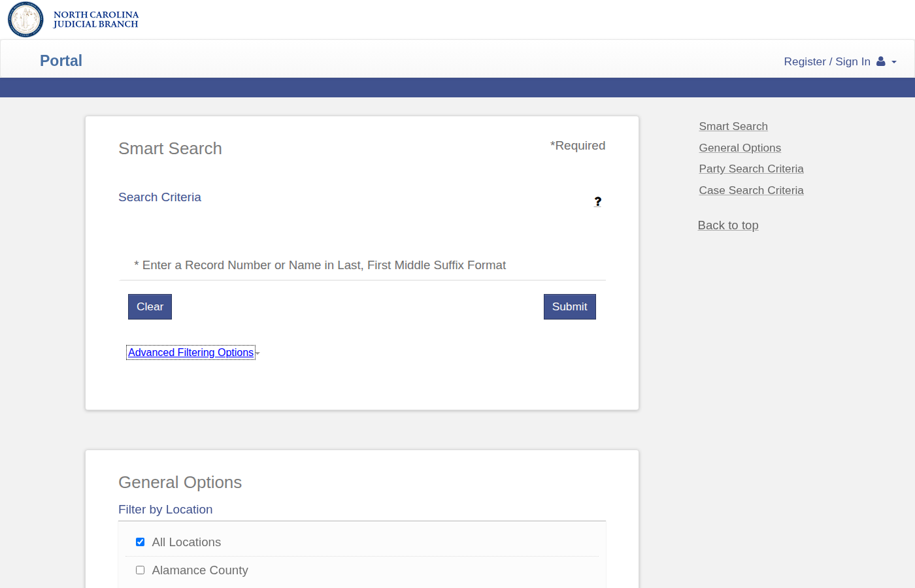Screen dimensions: 915x588
Task: Click the record number search input field
Action: click(x=362, y=265)
